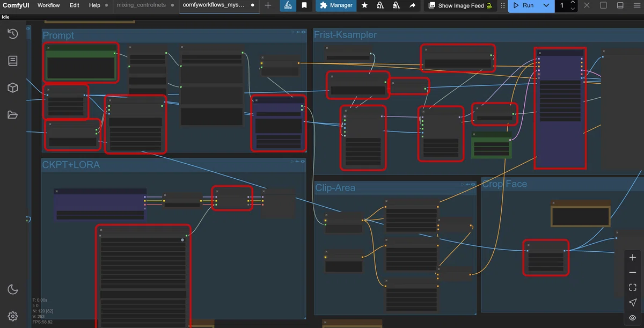Open the model library cube icon
644x328 pixels.
coord(13,88)
